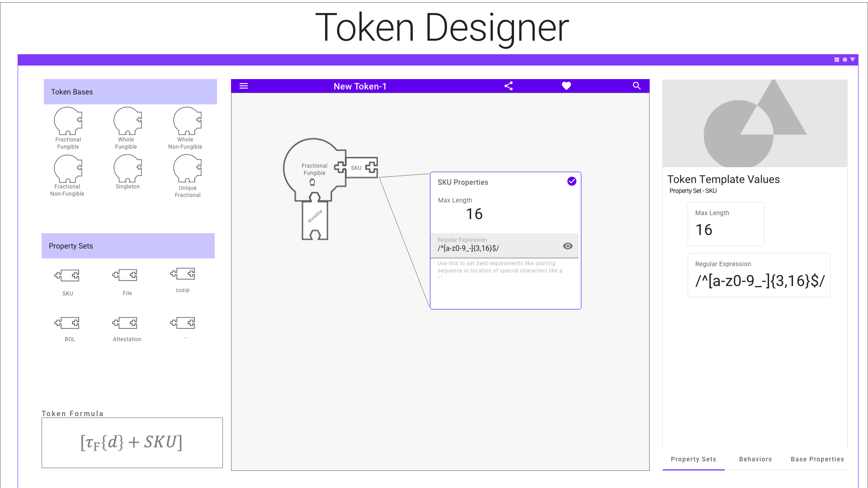
Task: Open the hamburger menu in token header
Action: tap(244, 86)
